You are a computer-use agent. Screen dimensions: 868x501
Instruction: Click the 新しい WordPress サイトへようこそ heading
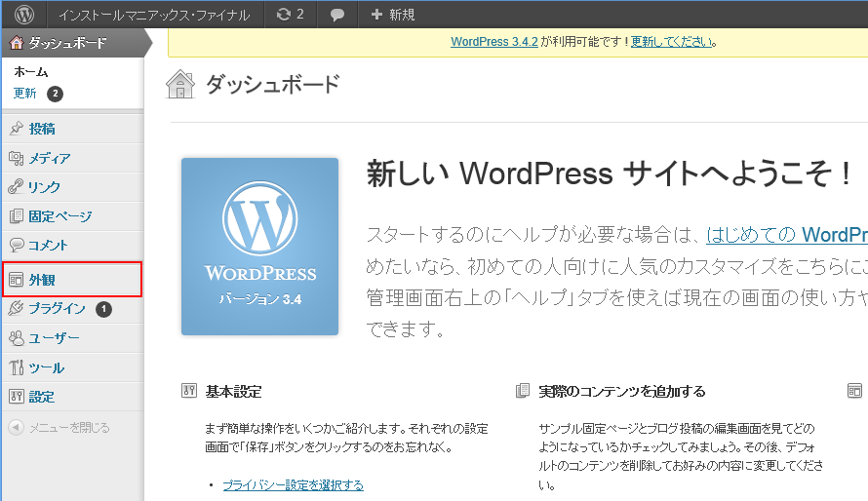(x=609, y=173)
